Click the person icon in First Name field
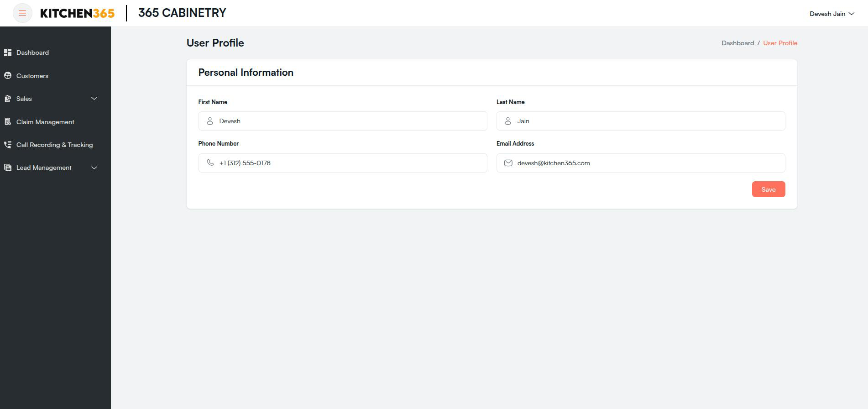Image resolution: width=868 pixels, height=409 pixels. [210, 121]
